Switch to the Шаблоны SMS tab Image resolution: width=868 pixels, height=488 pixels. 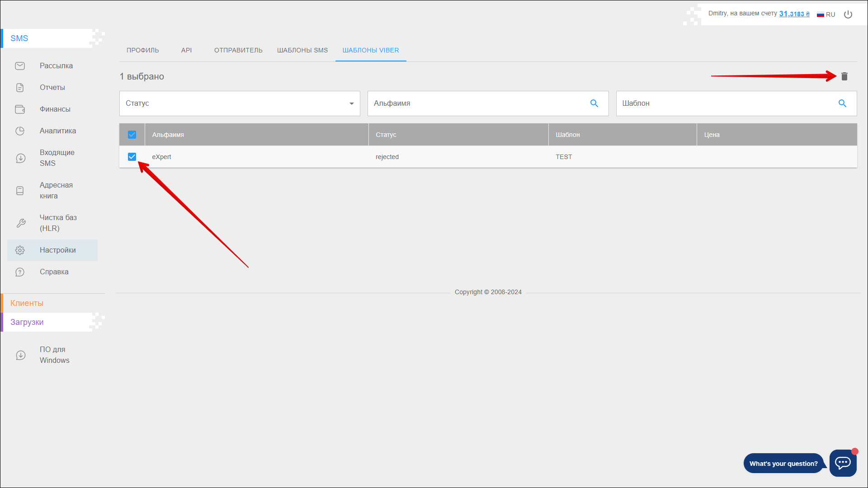point(302,50)
